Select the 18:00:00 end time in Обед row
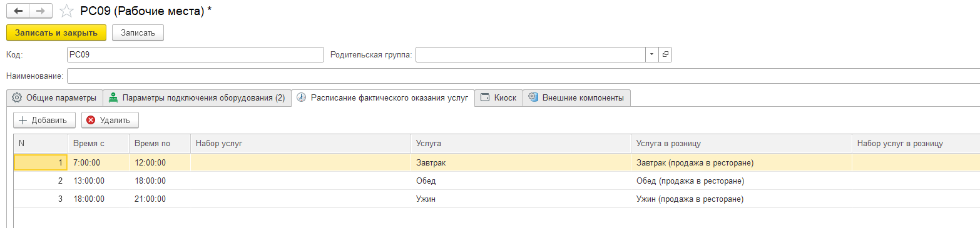 pos(160,181)
